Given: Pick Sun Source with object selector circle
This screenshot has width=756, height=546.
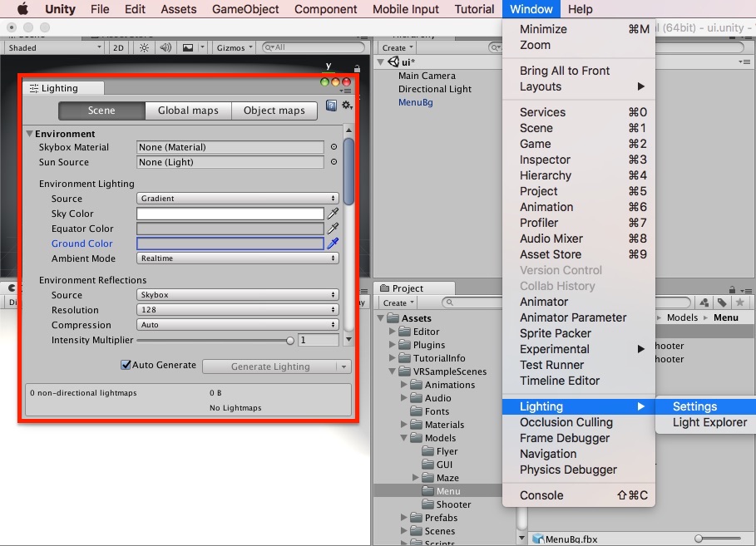Looking at the screenshot, I should click(334, 162).
